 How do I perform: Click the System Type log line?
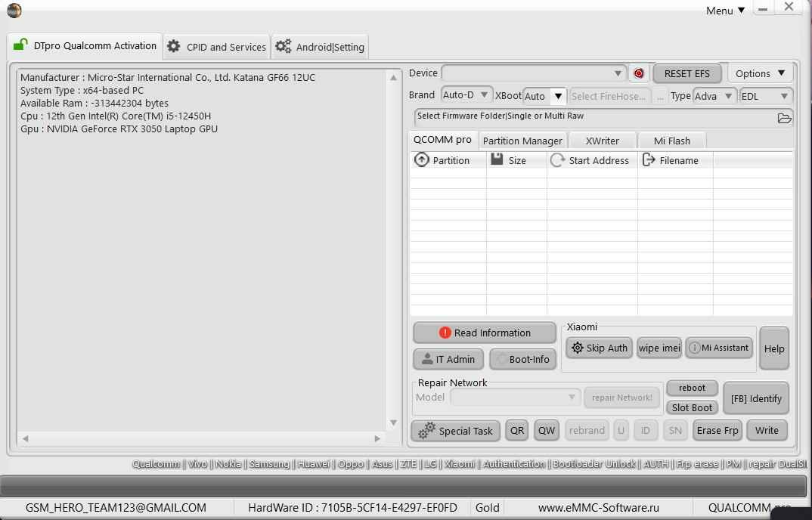point(82,90)
